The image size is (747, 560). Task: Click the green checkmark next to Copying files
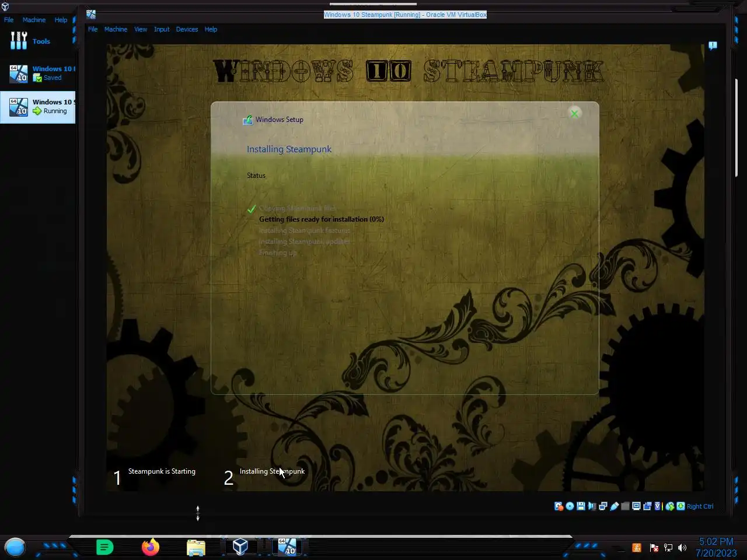[x=252, y=209]
